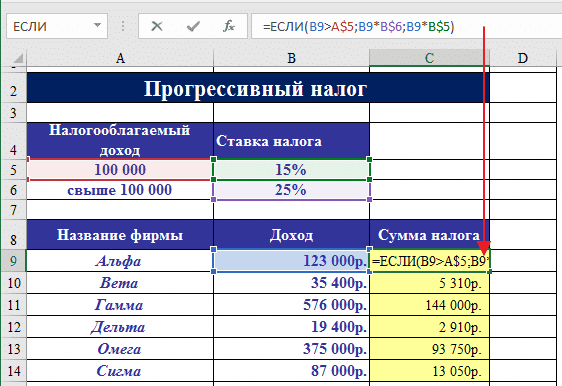Select the 'Дельта' company cell
Viewport: 562px width, 386px height.
120,327
